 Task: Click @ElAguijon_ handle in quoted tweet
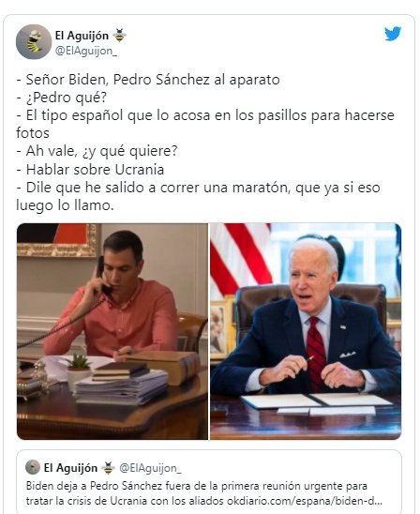150,468
